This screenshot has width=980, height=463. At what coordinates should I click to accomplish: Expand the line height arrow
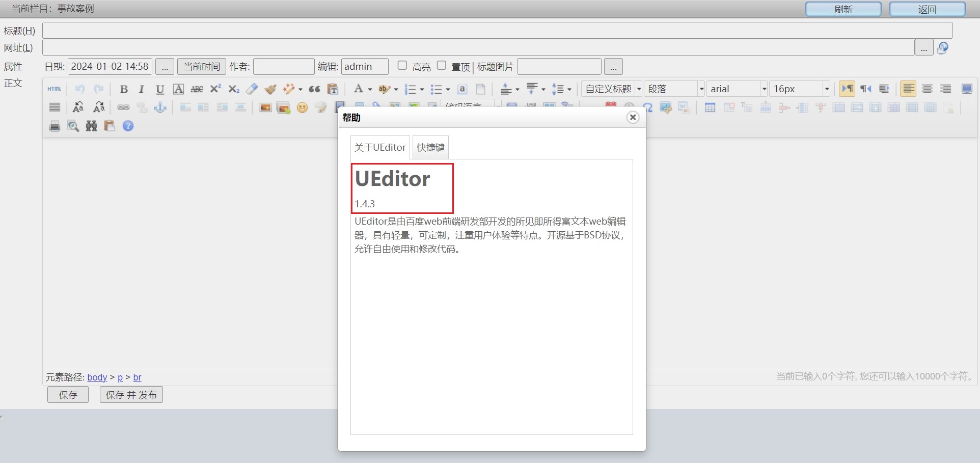569,90
